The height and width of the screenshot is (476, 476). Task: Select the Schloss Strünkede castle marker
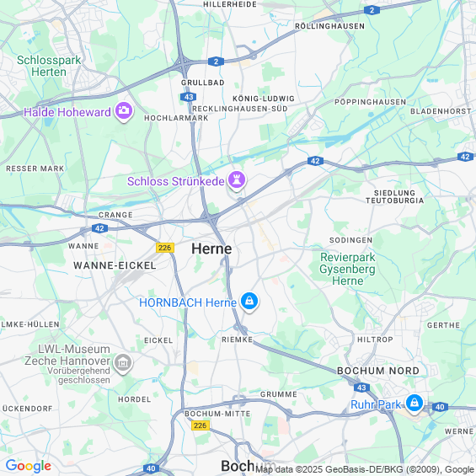coord(237,180)
